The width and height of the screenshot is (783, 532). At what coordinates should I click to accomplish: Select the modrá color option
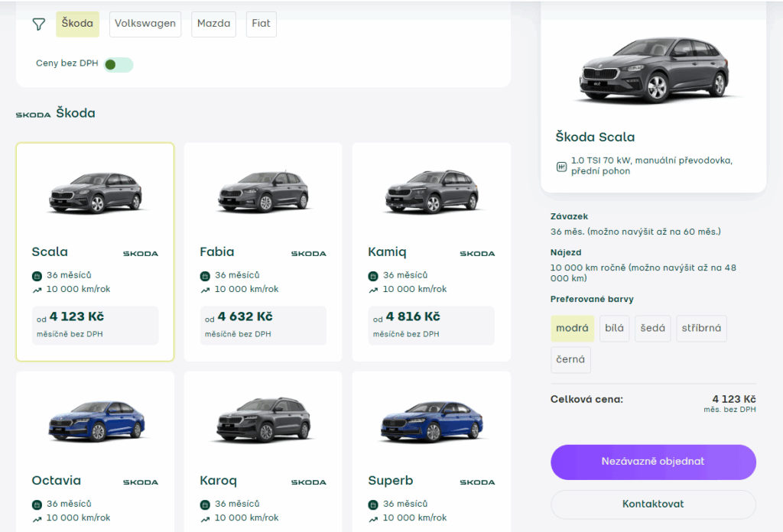point(572,329)
